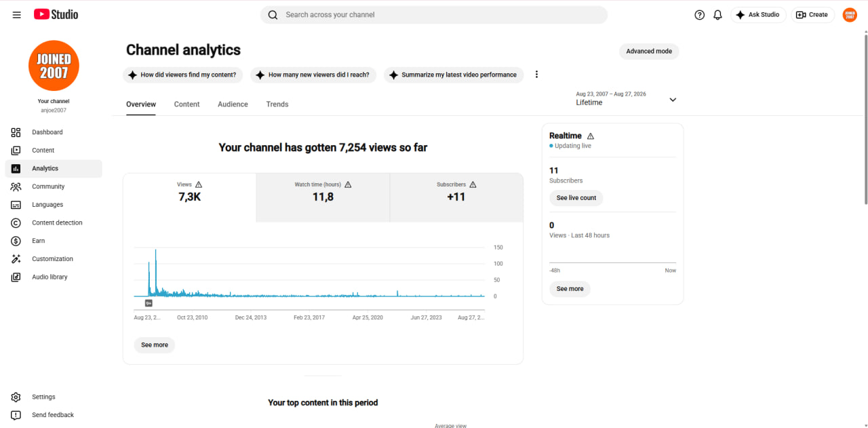
Task: Switch to the Overview tab
Action: pos(141,104)
